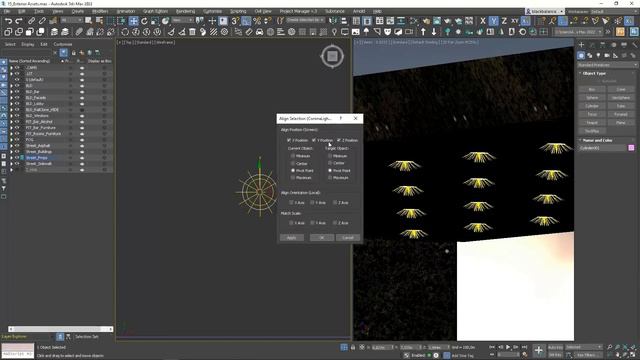Open the Create Selection Set dropdown
Screen dimensions: 640x360
(x=305, y=20)
